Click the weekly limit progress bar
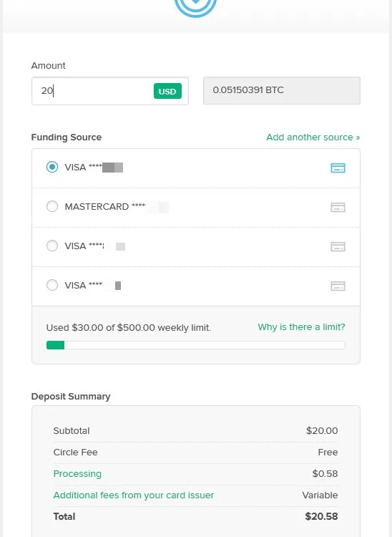Viewport: 392px width, 537px height. (196, 345)
